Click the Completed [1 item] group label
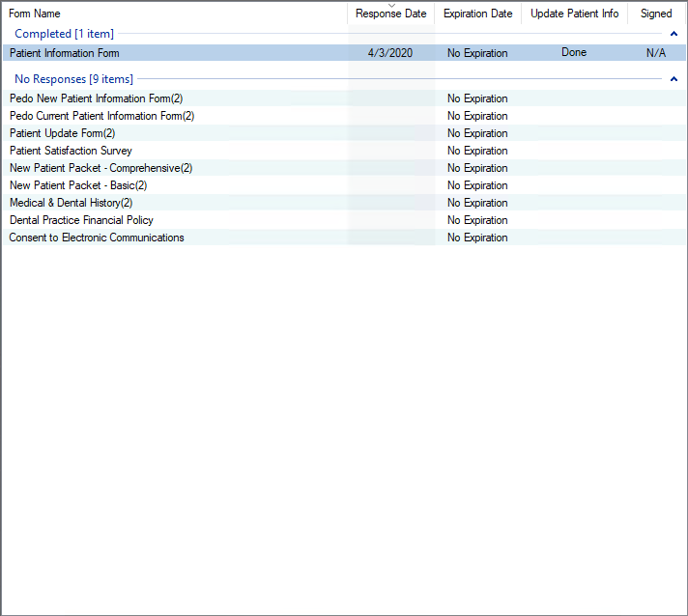 coord(64,34)
